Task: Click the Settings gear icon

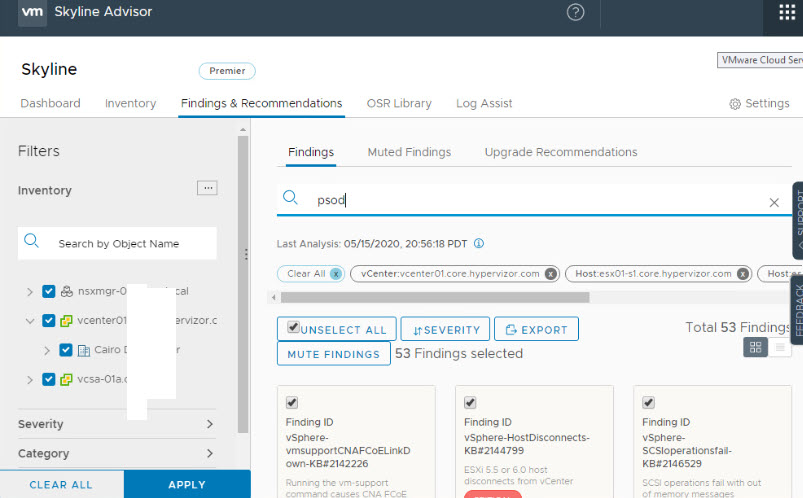Action: click(x=735, y=104)
